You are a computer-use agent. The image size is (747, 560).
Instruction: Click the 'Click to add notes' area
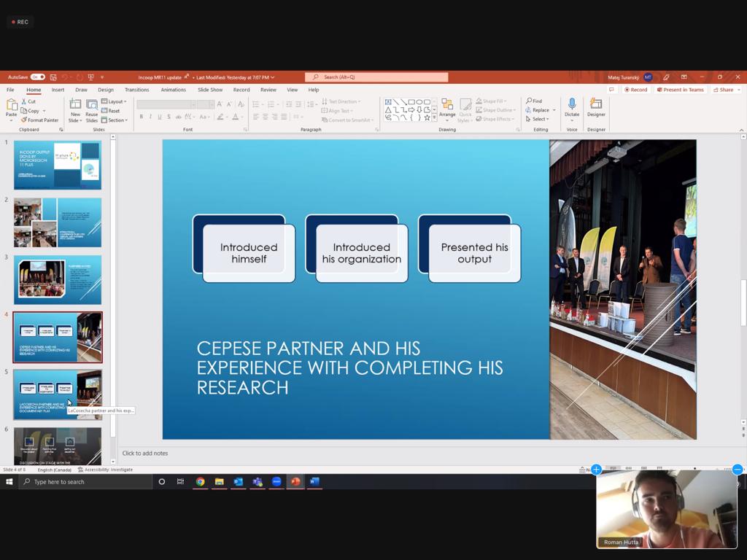pos(145,454)
